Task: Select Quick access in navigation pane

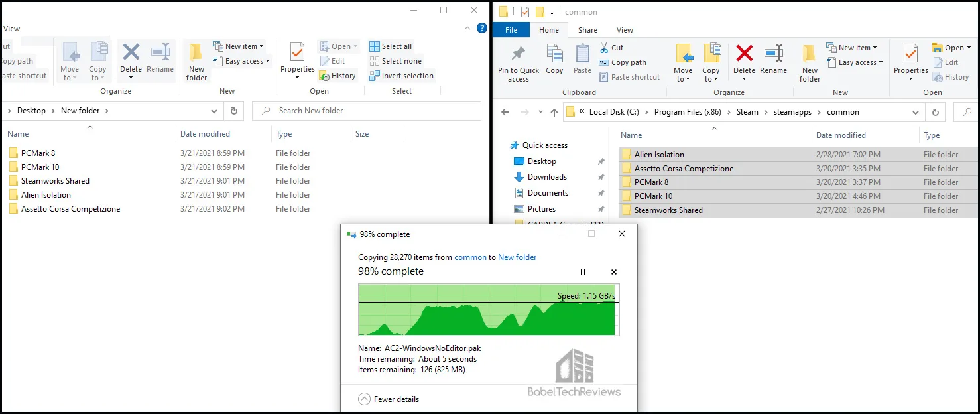Action: tap(538, 145)
